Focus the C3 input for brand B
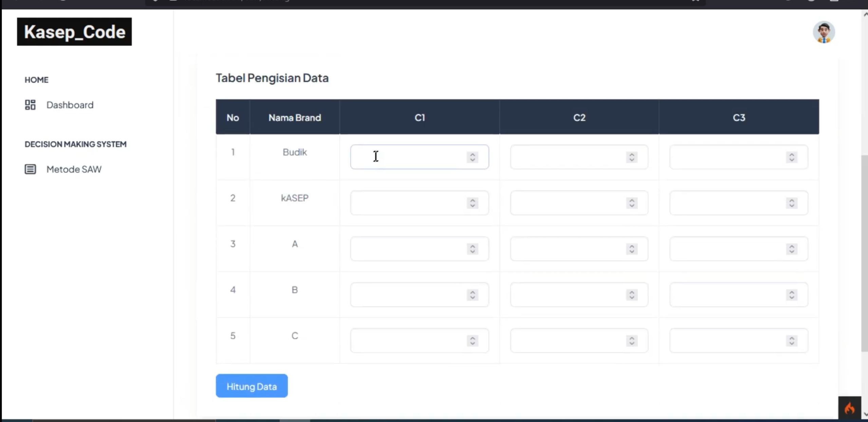The image size is (868, 422). [739, 294]
